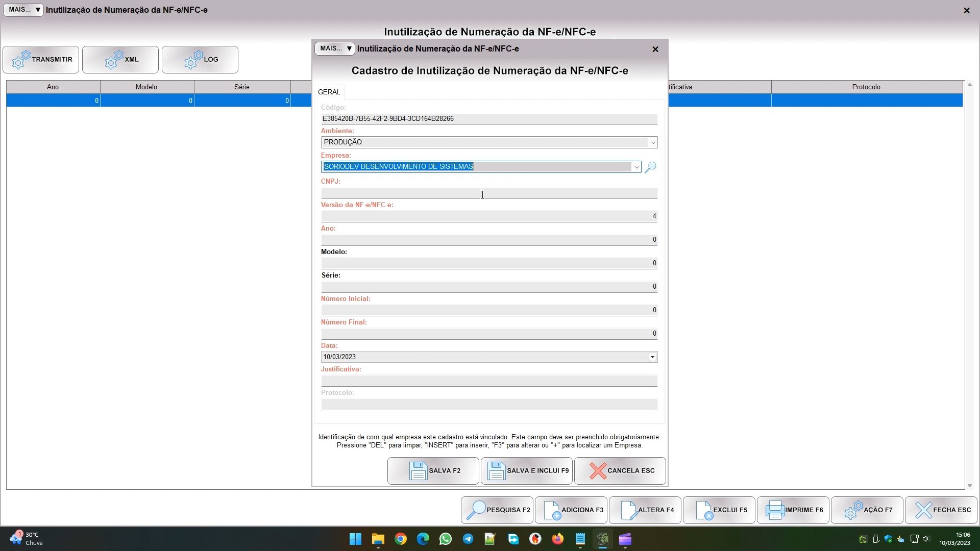
Task: Click ADICIONA F3 new record button
Action: click(x=571, y=510)
